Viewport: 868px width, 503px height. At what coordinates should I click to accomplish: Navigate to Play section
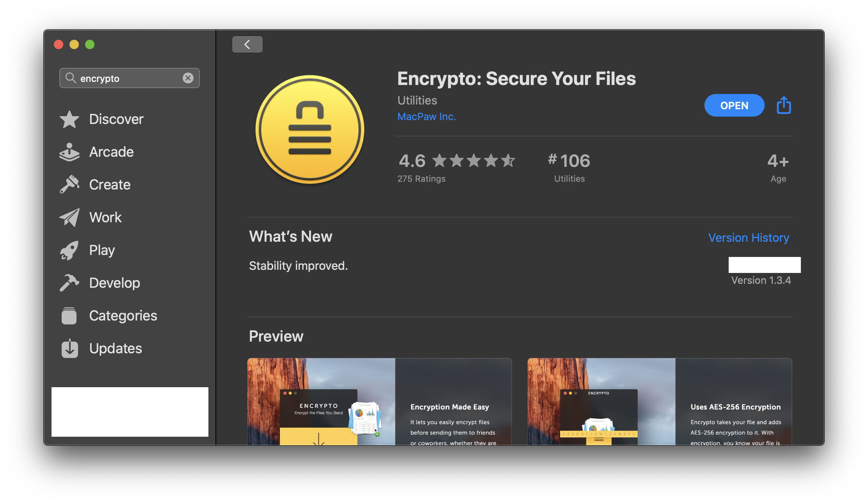pos(101,249)
